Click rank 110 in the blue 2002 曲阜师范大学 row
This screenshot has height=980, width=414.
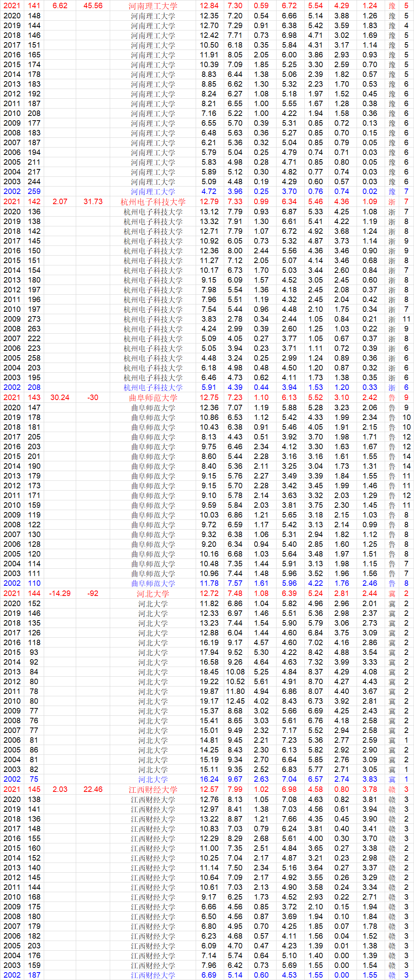click(34, 583)
